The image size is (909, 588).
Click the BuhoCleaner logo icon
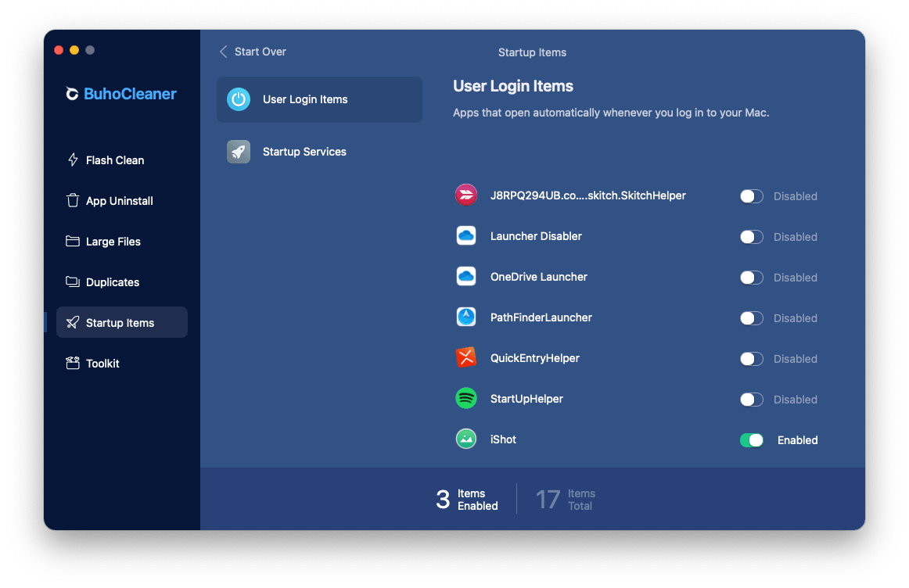[72, 94]
